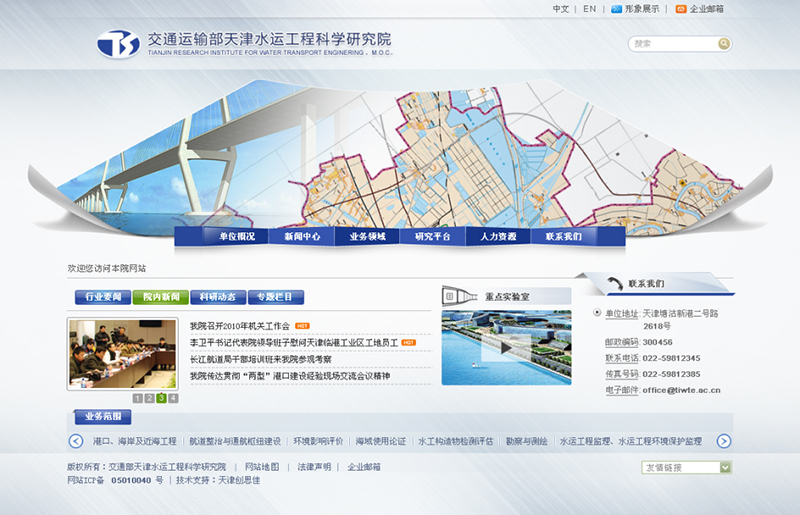Click the 搜索 search input field
Viewport: 800px width, 515px height.
(672, 44)
